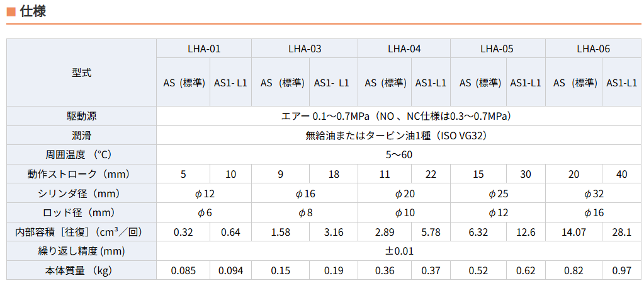This screenshot has height=283, width=644.
Task: Click the 0.085 body mass cell
Action: [x=183, y=270]
